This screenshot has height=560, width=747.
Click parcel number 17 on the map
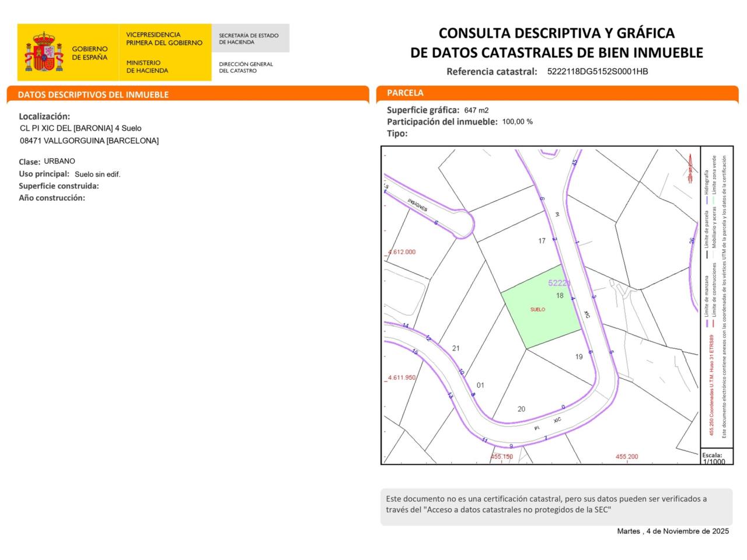pos(542,241)
